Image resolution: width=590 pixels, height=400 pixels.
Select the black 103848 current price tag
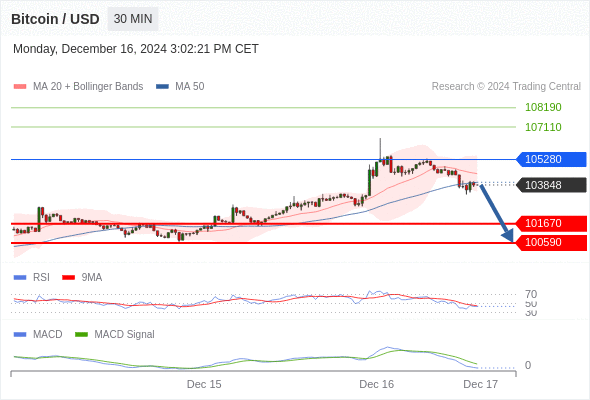tap(551, 185)
